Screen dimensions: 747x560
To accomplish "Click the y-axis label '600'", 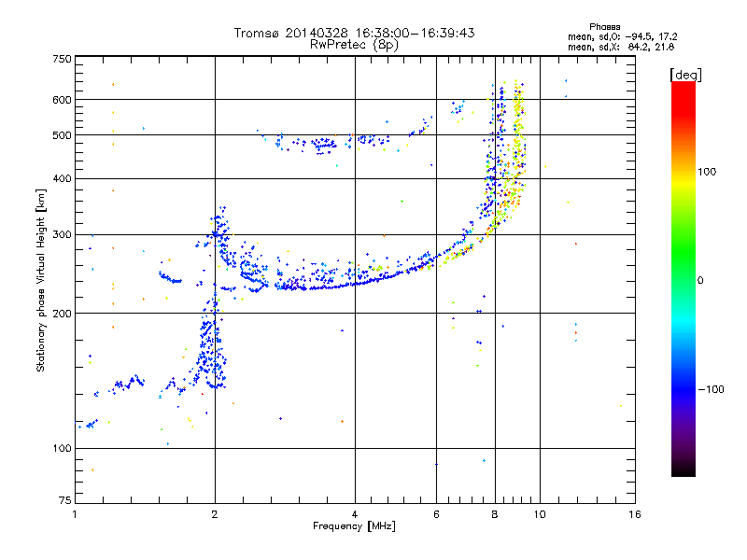I will coord(62,100).
